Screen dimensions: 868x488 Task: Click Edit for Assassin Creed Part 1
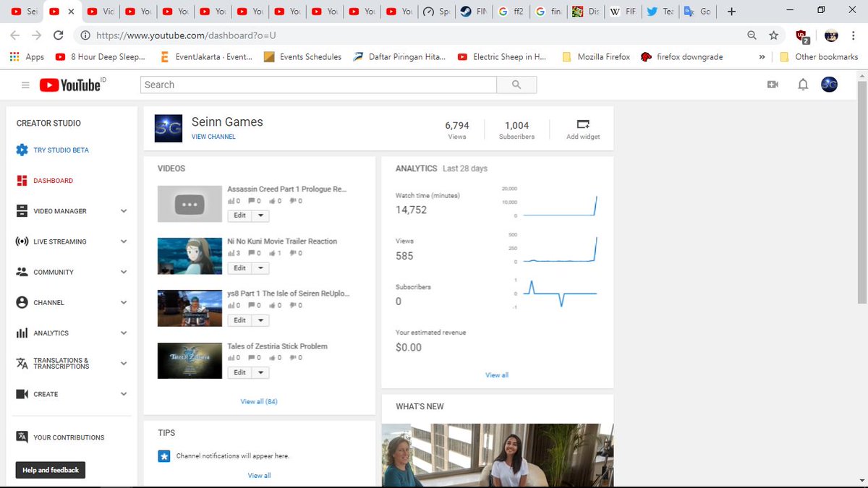click(x=239, y=215)
